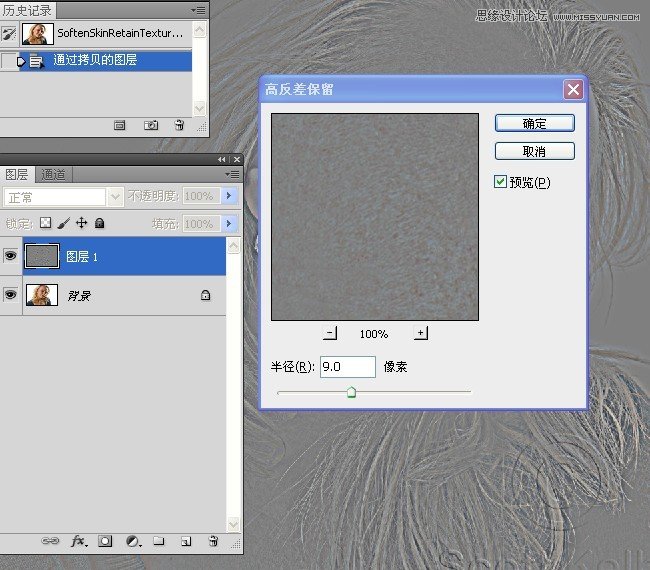
Task: Click History panel scroll down arrow
Action: [x=199, y=109]
